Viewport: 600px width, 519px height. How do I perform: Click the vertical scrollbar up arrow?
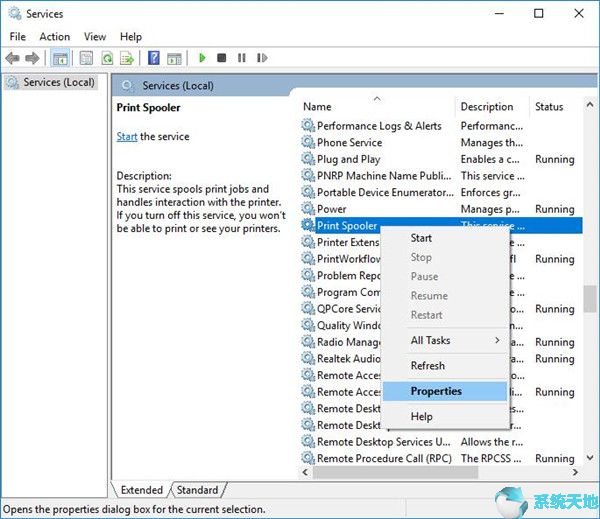tap(590, 104)
